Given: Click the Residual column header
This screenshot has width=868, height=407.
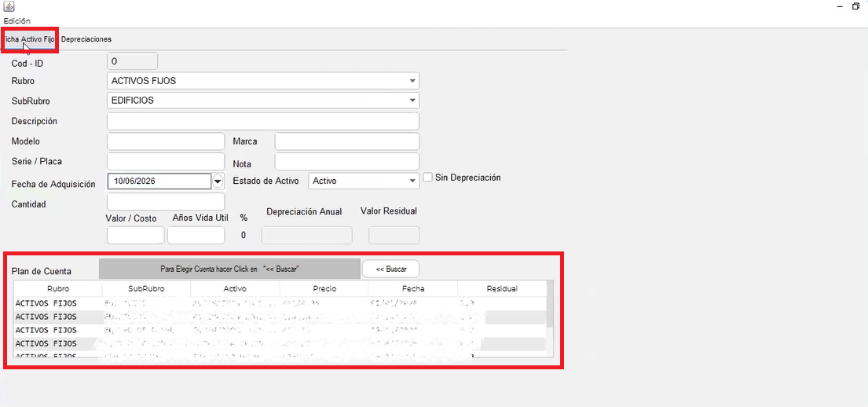Looking at the screenshot, I should (501, 288).
